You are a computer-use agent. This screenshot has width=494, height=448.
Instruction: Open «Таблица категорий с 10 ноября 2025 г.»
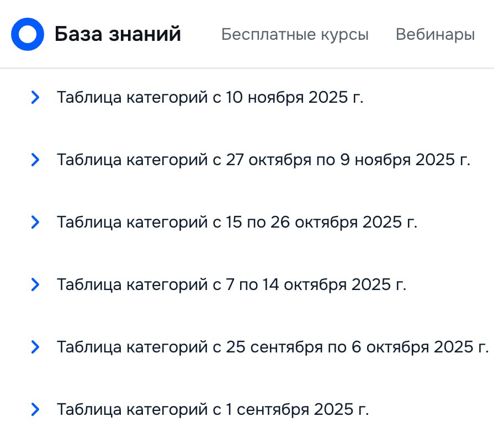coord(210,98)
